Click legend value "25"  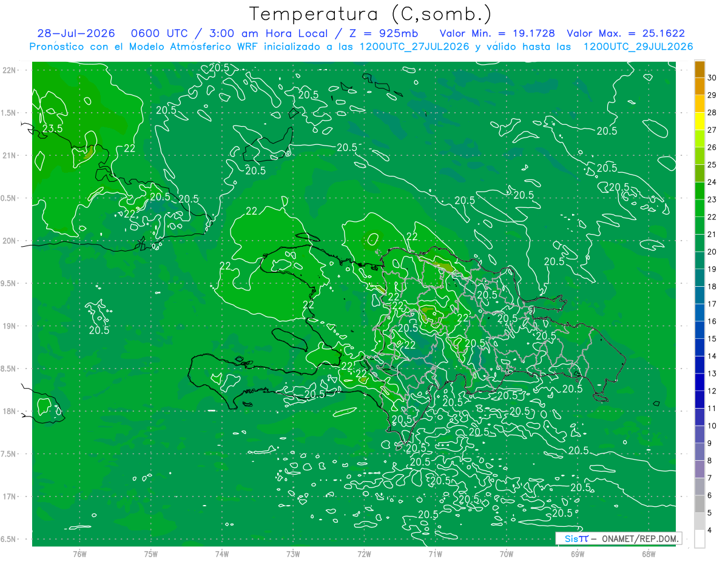(x=712, y=165)
